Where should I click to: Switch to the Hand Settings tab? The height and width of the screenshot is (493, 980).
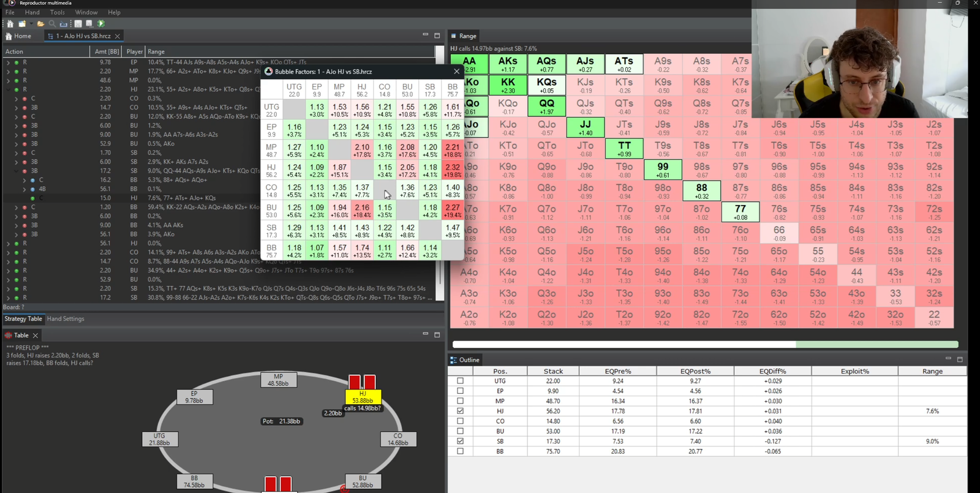pyautogui.click(x=66, y=319)
